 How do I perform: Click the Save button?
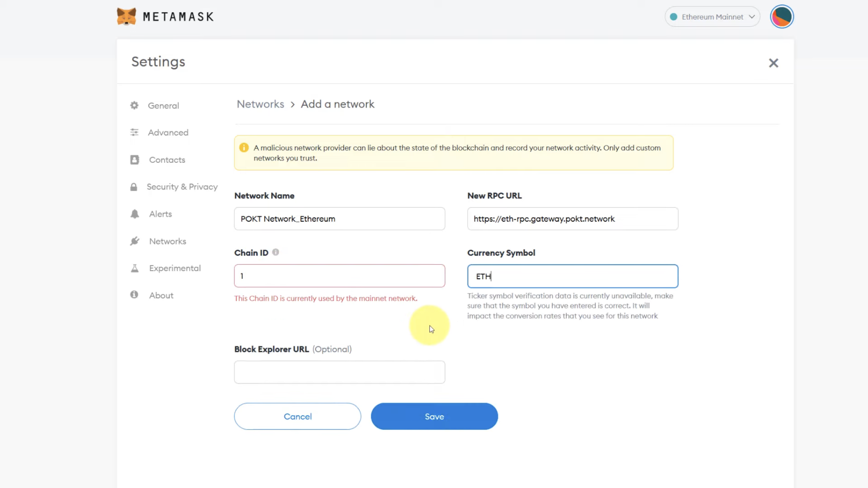(x=434, y=416)
